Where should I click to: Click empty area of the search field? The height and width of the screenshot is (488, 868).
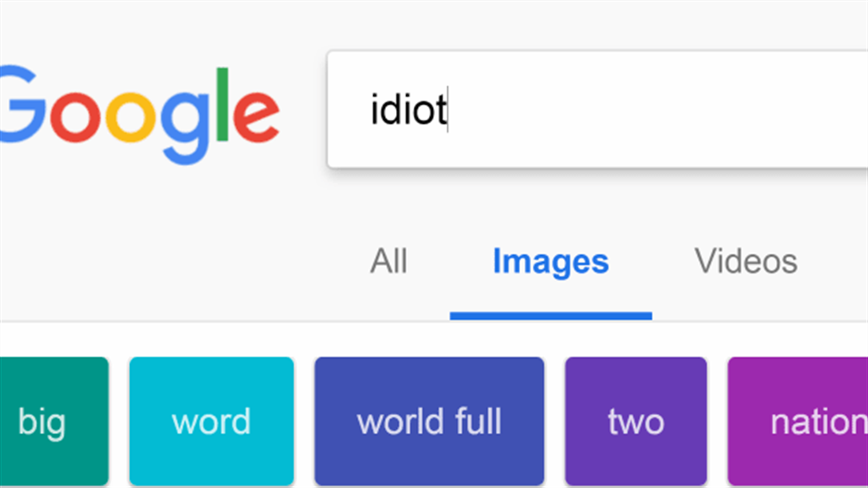(659, 111)
